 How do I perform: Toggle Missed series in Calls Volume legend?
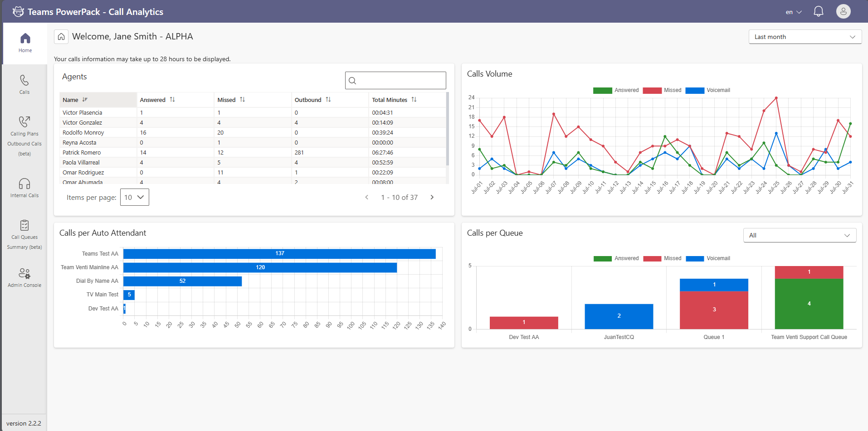click(x=662, y=90)
